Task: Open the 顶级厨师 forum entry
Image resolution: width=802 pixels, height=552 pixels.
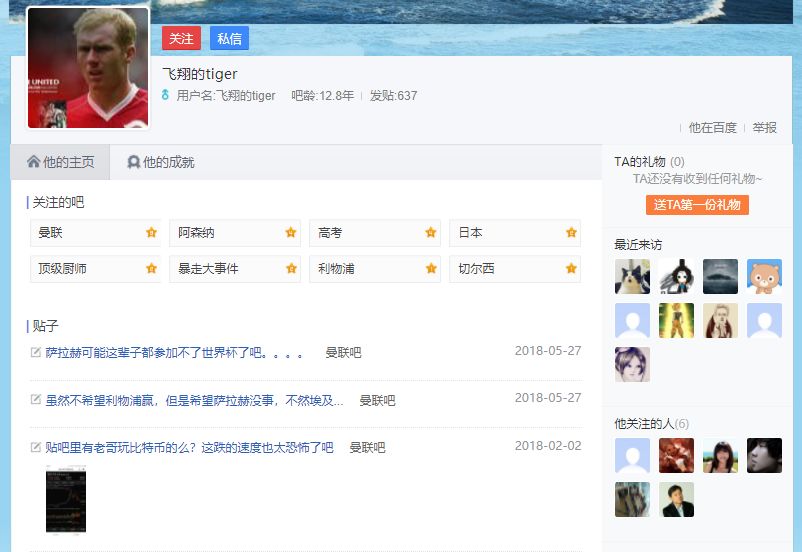Action: [x=63, y=269]
